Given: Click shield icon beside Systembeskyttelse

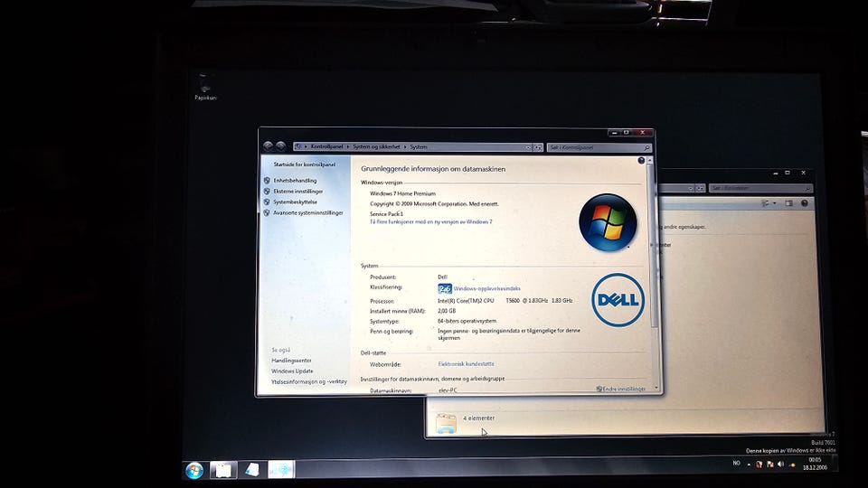Looking at the screenshot, I should (x=267, y=202).
